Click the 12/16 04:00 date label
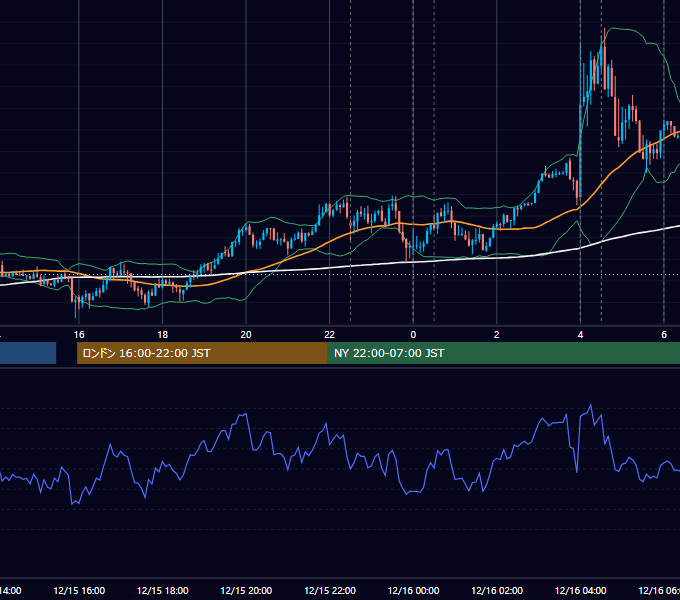The image size is (680, 600). (x=581, y=590)
